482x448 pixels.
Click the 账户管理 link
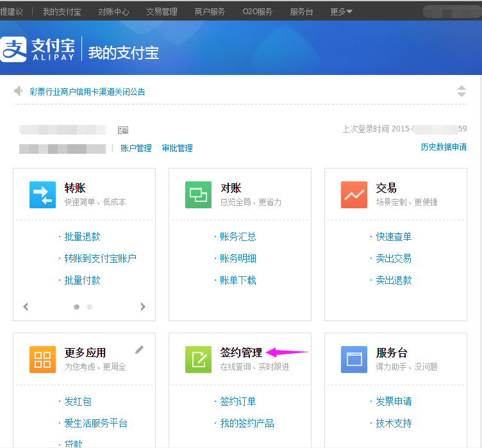click(x=136, y=148)
